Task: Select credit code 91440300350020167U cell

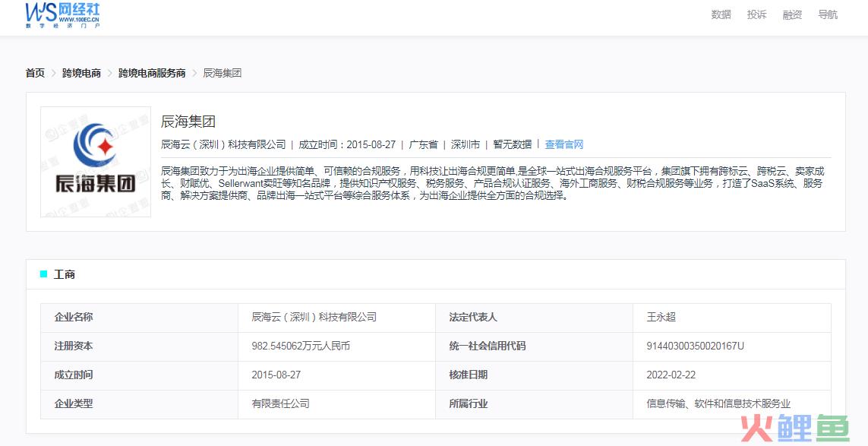Action: pos(732,346)
